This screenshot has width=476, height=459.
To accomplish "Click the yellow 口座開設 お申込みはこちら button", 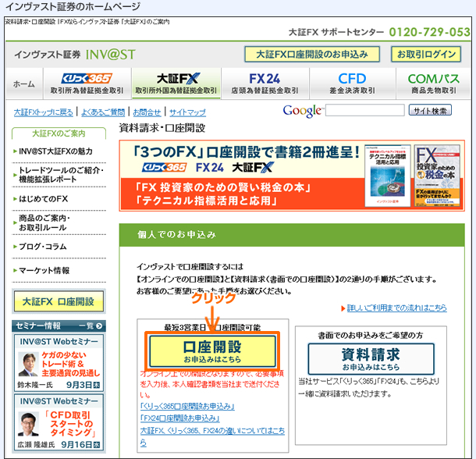I will click(x=212, y=350).
